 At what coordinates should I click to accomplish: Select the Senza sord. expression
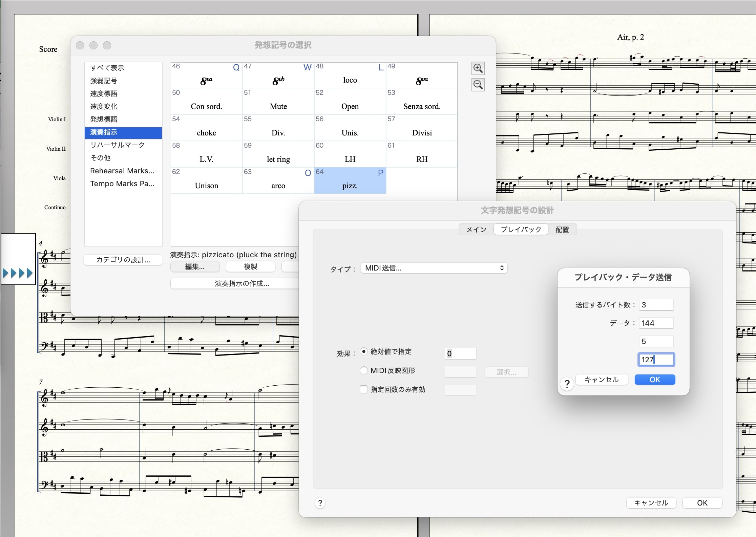422,101
